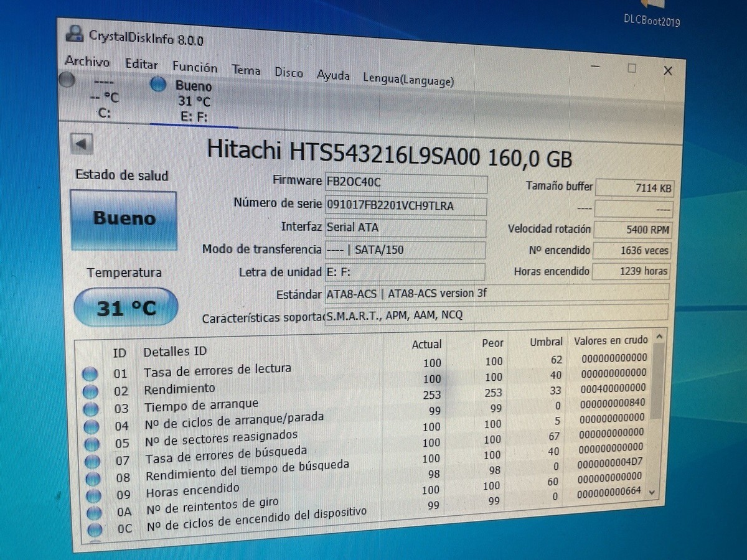The image size is (747, 560).
Task: Click the previous disk arrow button
Action: pos(82,144)
